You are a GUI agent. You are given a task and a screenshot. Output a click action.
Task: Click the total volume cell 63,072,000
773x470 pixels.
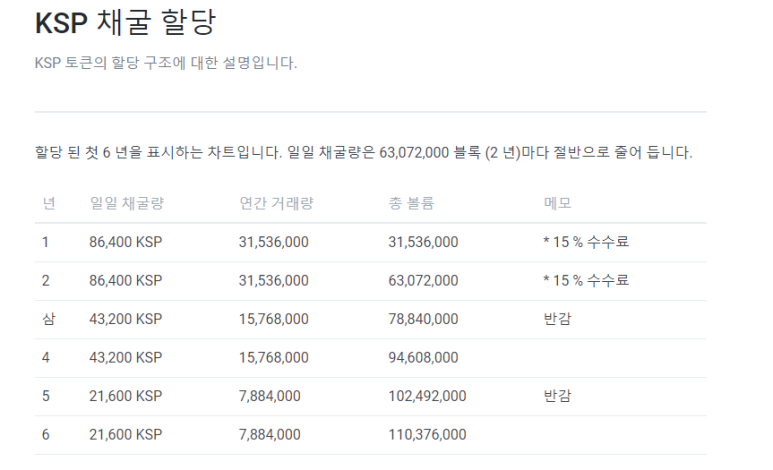[x=423, y=281]
